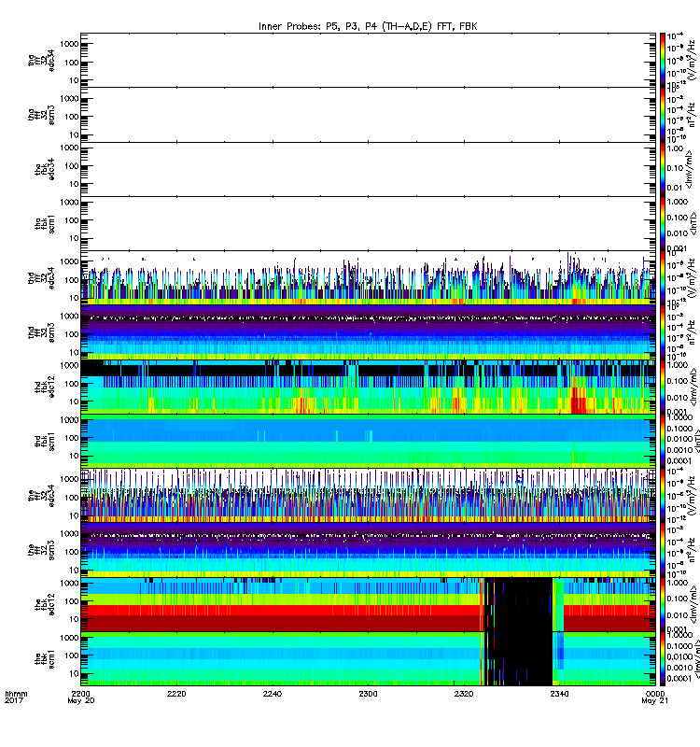Click the 'May 20' date label
Image resolution: width=700 pixels, height=747 pixels.
81,701
